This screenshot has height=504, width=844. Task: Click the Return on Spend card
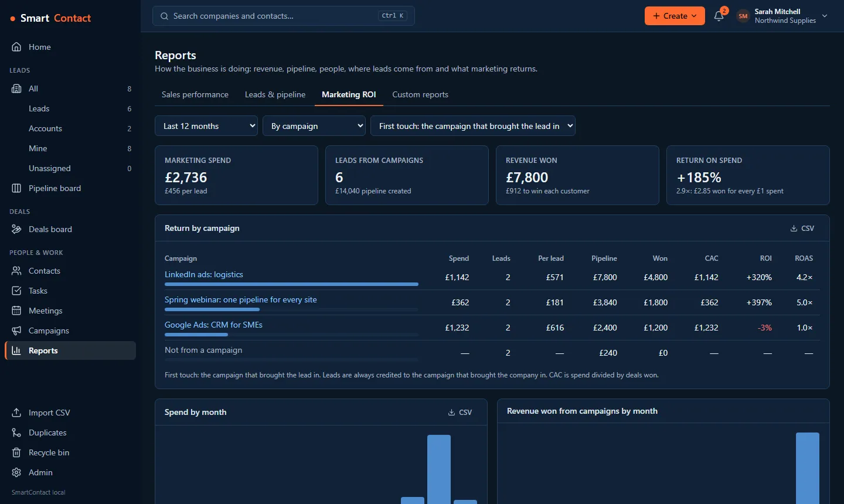(x=748, y=175)
